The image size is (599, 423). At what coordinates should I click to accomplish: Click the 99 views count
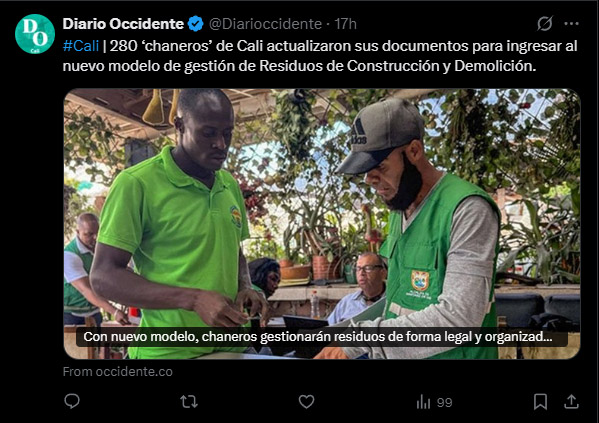point(444,402)
